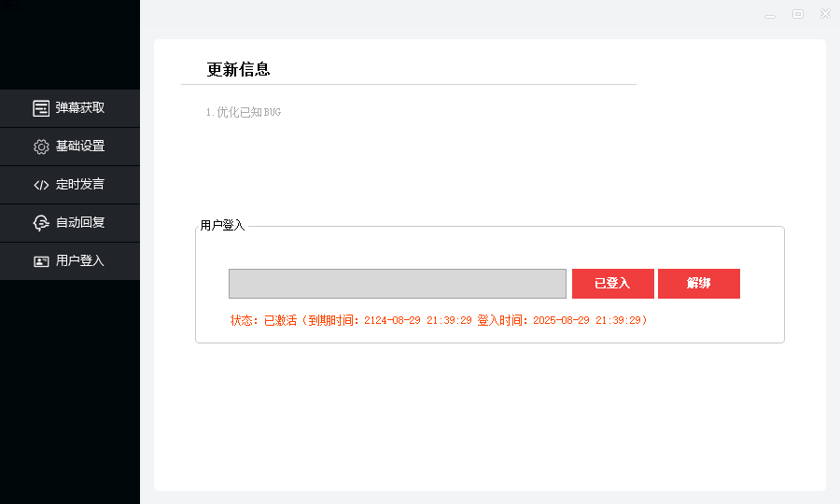Screen dimensions: 840x504
Task: Open the 用户登入 sidebar menu label
Action: pyautogui.click(x=80, y=261)
